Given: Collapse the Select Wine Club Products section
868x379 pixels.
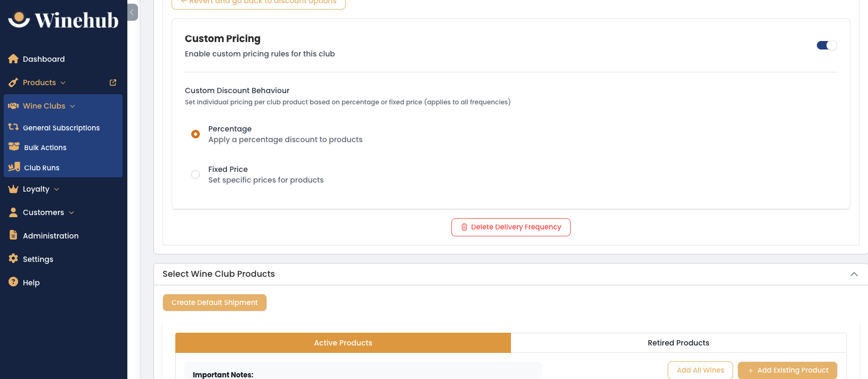Looking at the screenshot, I should (x=854, y=274).
